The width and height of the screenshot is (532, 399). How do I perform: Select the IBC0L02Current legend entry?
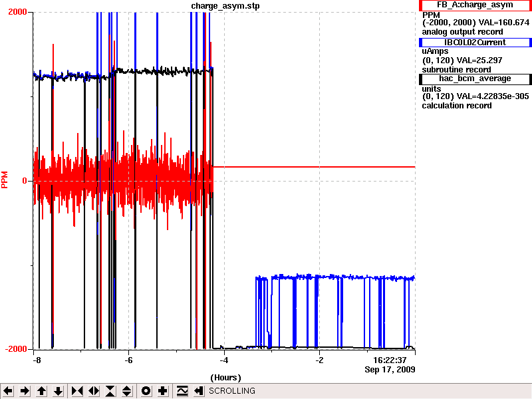coord(475,43)
